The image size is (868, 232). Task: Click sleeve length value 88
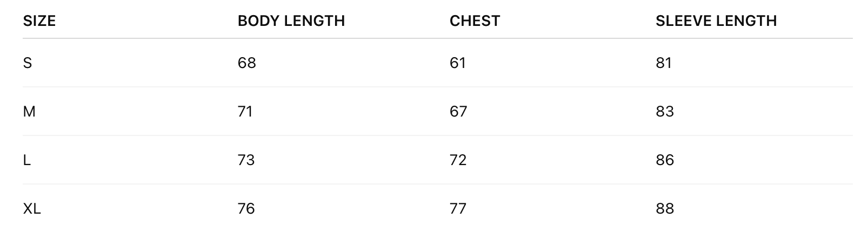pyautogui.click(x=664, y=209)
